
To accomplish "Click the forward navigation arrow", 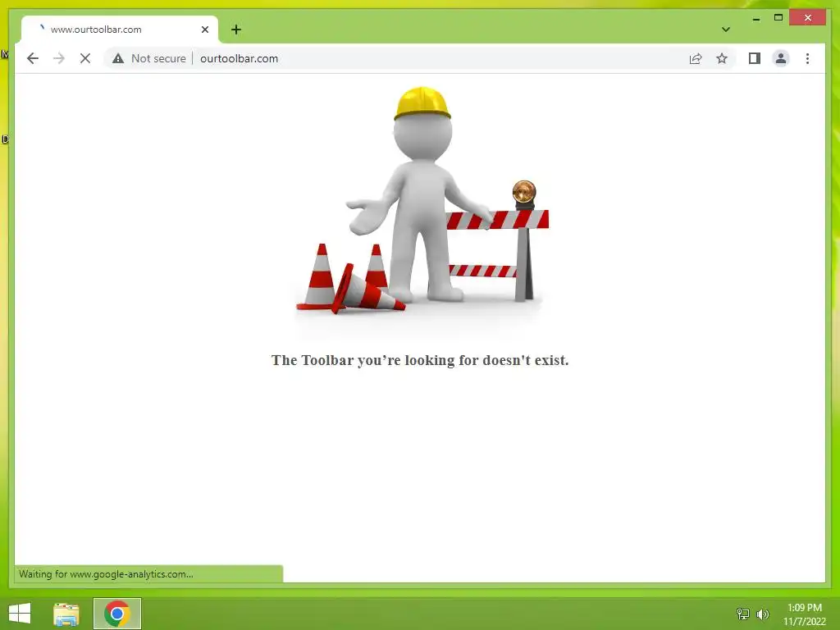I will pyautogui.click(x=59, y=58).
